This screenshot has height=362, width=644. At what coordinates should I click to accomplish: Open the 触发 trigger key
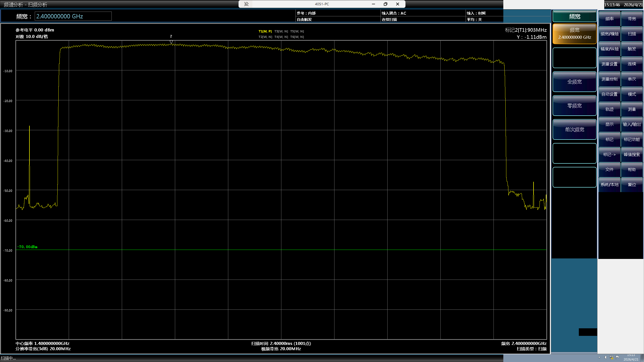tap(632, 49)
